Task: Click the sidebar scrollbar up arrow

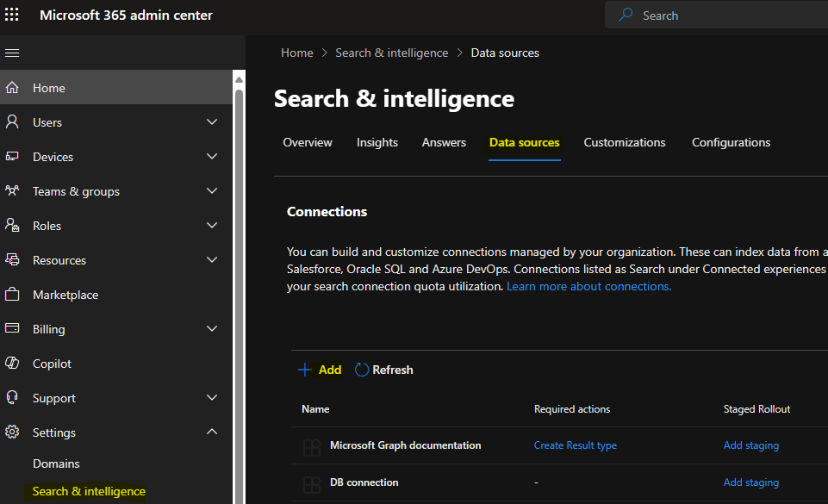Action: tap(239, 79)
